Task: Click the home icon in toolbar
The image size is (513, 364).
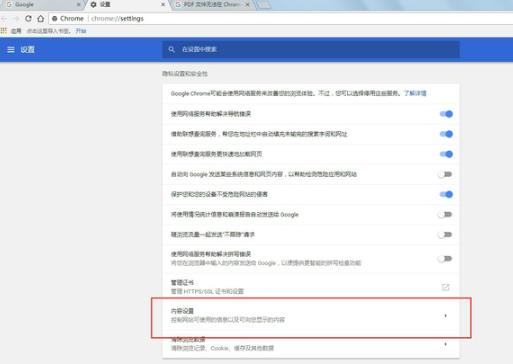Action: (41, 19)
